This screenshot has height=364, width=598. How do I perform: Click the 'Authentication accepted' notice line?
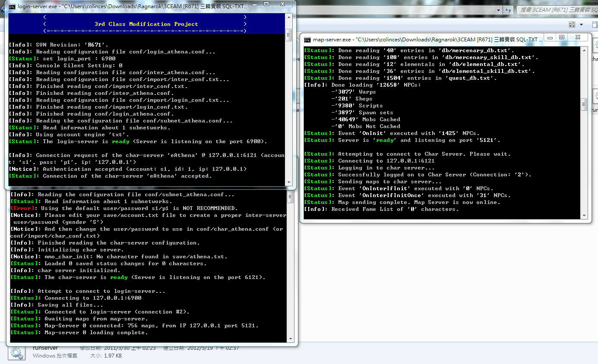128,169
